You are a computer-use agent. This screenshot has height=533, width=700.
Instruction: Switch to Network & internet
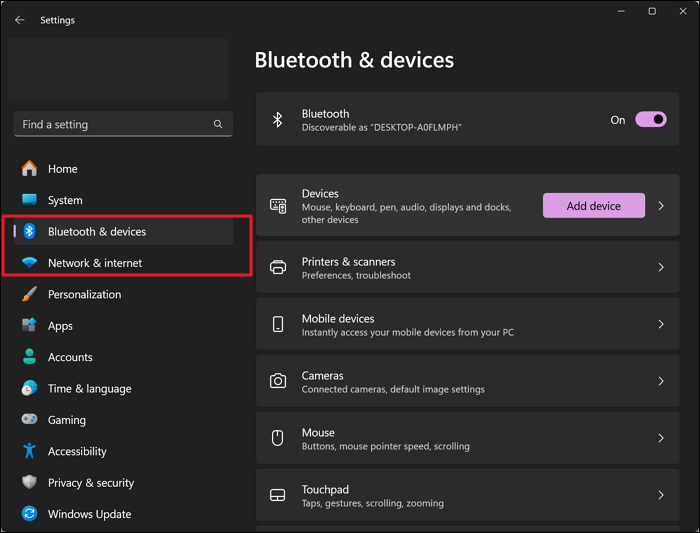tap(123, 263)
